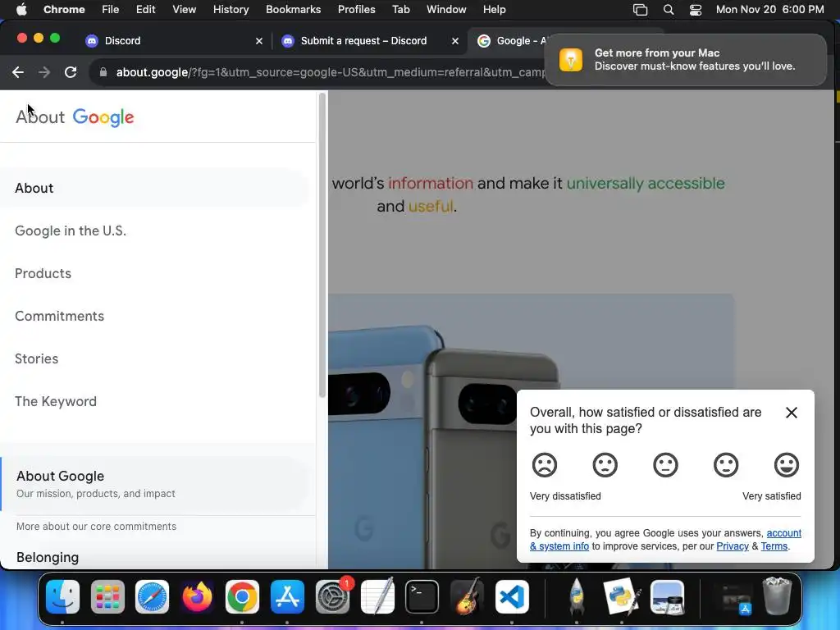Close the Submit a request tab

point(454,41)
